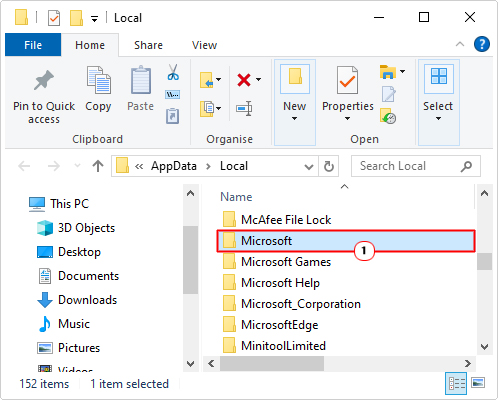Open the New dropdown arrow
This screenshot has height=400, width=498.
295,118
